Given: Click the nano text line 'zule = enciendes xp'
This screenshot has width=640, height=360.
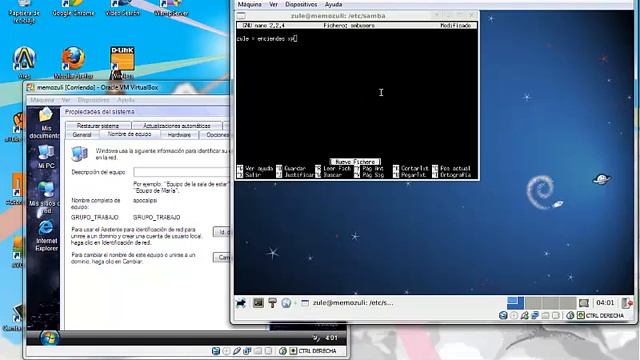Looking at the screenshot, I should tap(266, 39).
